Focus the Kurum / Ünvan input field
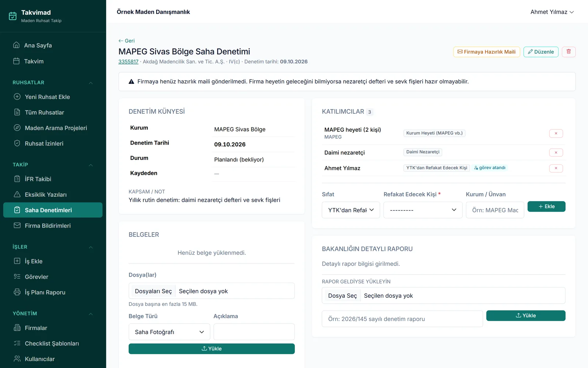This screenshot has width=588, height=368. point(495,210)
